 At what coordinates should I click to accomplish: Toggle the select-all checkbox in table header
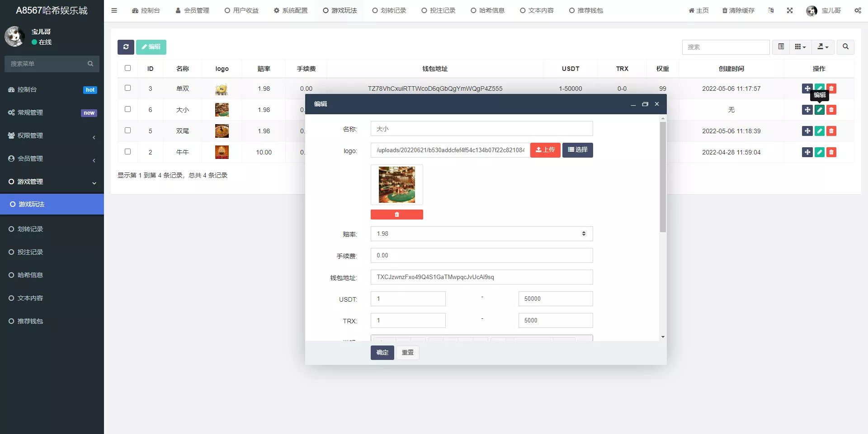tap(128, 68)
